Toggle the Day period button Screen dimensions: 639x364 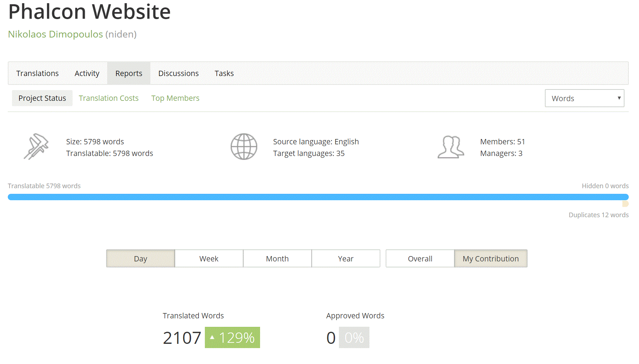coord(140,259)
